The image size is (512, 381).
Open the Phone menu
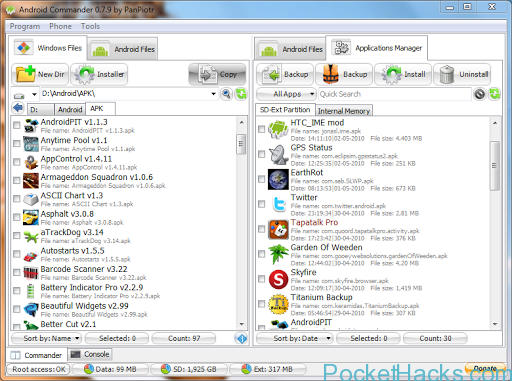[60, 26]
